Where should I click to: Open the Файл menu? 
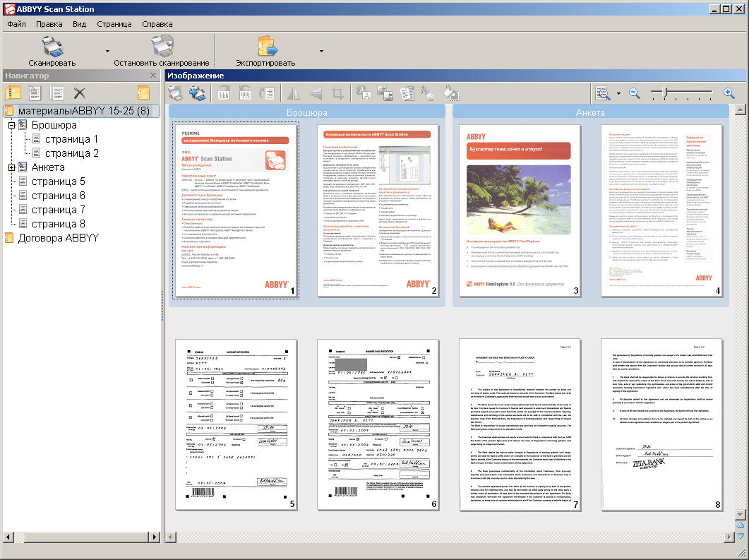[17, 24]
